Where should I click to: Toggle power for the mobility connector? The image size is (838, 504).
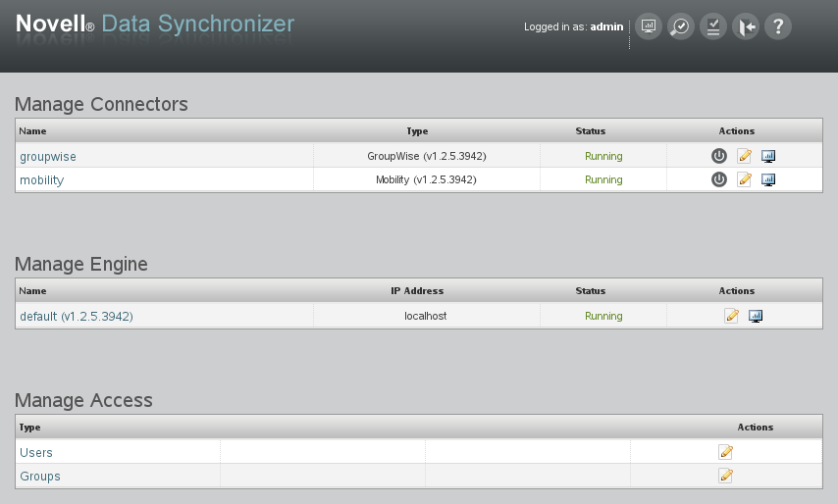[x=718, y=179]
